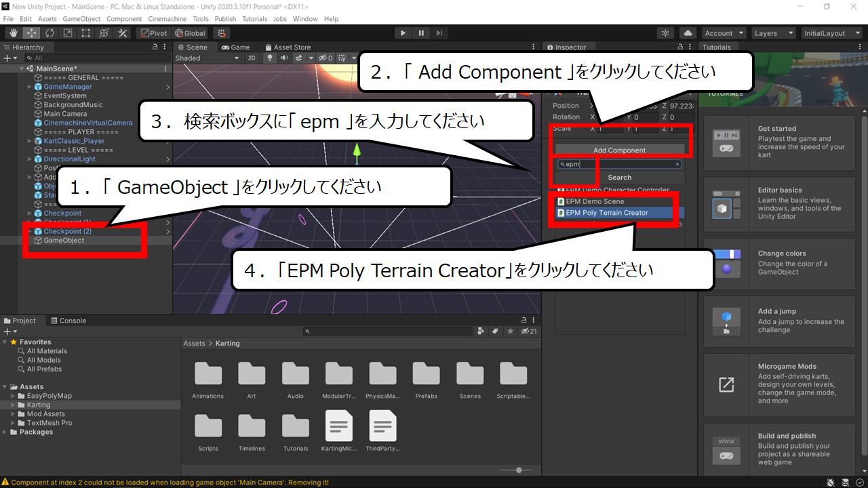Expand the GameManager object
This screenshot has height=488, width=868.
(x=29, y=87)
